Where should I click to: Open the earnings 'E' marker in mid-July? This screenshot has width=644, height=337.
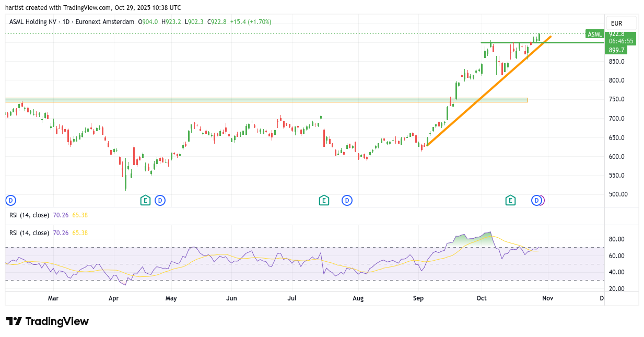pos(324,200)
